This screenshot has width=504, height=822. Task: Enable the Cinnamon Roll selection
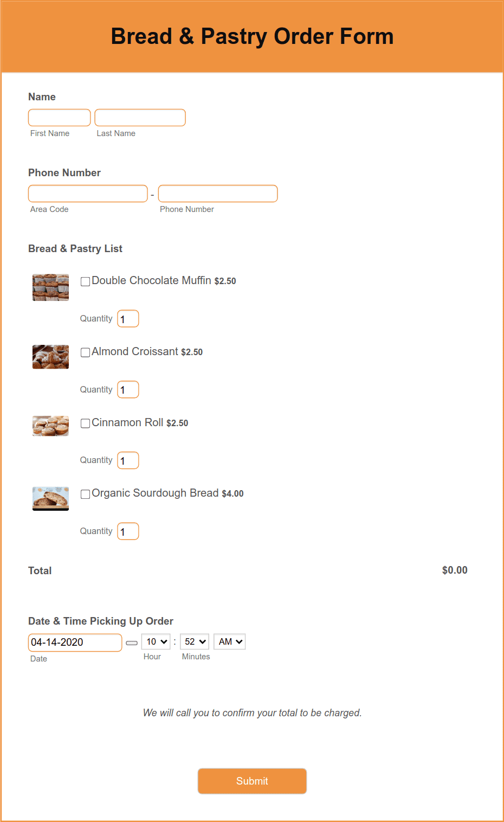click(85, 423)
